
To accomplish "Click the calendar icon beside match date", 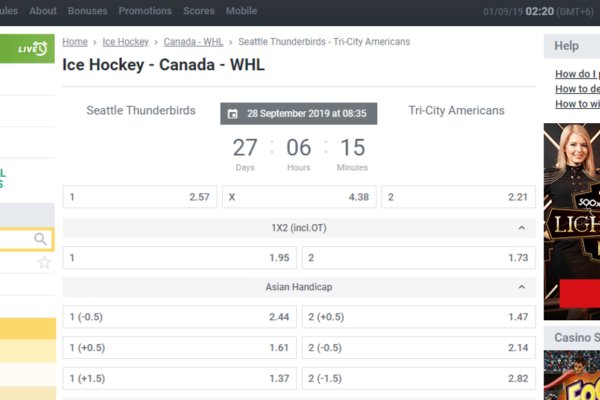I will pos(233,113).
